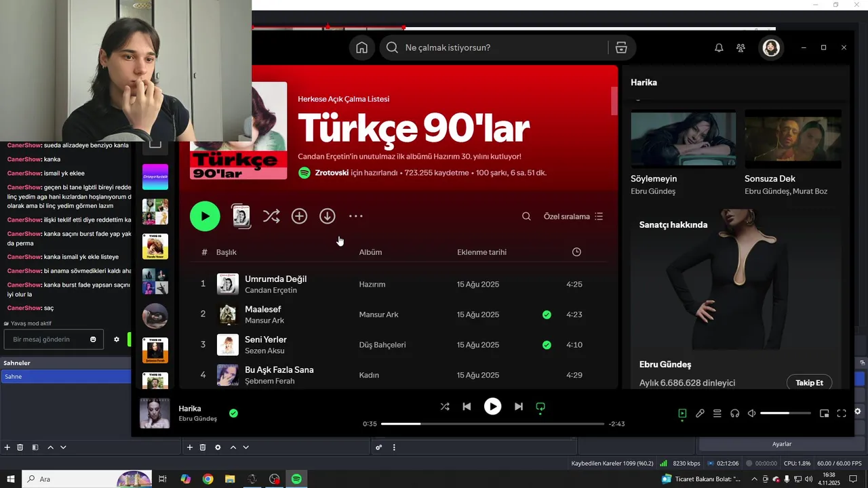Open now-playing album cover Harika
The image size is (868, 488).
click(155, 413)
